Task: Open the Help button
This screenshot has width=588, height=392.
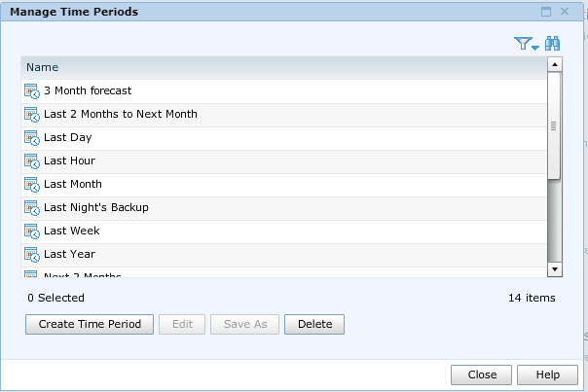Action: click(x=547, y=374)
